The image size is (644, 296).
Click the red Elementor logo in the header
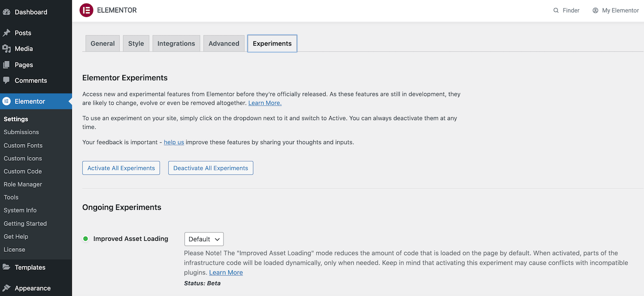tap(86, 10)
